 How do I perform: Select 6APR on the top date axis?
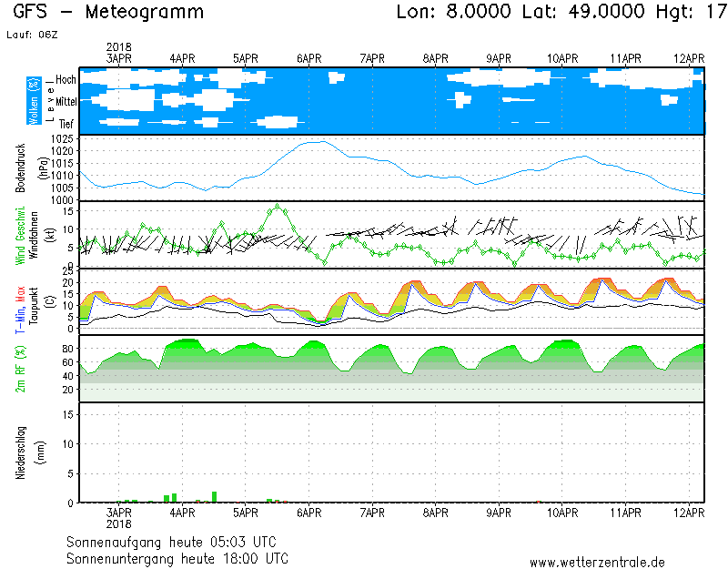click(x=309, y=58)
